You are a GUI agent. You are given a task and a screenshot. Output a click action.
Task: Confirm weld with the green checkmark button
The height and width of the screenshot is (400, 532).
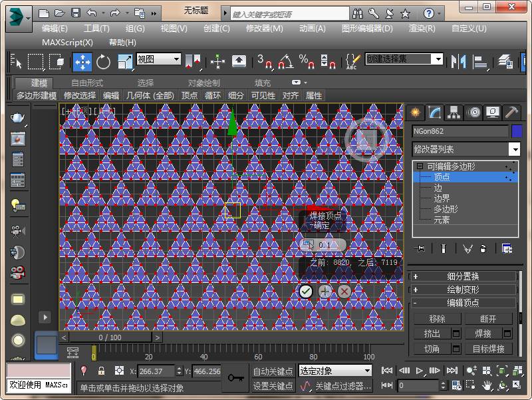coord(306,292)
